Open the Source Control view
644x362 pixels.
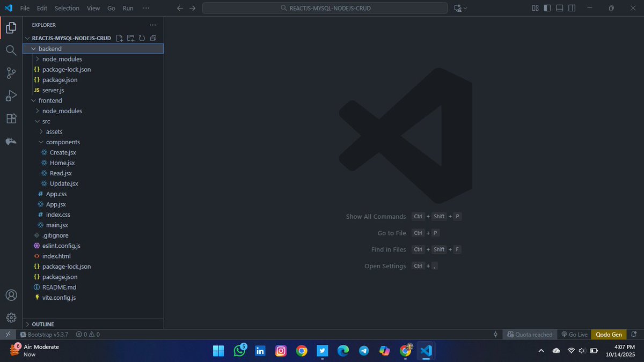coord(11,73)
